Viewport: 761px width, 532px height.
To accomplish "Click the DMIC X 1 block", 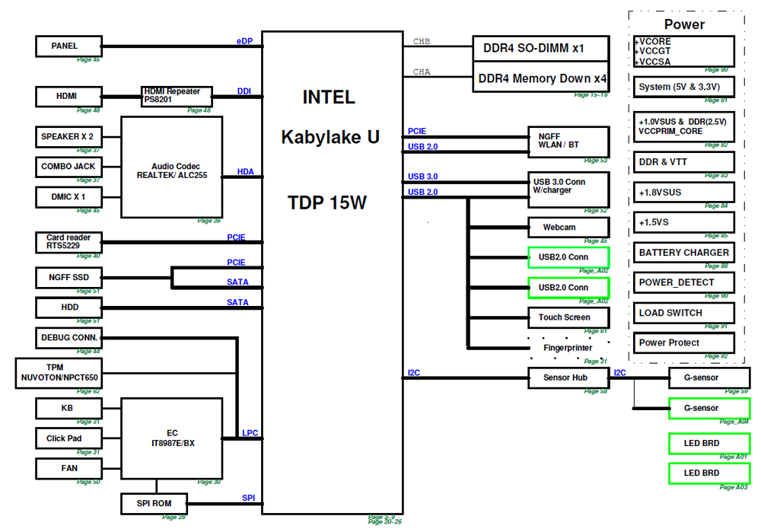I will coord(68,197).
